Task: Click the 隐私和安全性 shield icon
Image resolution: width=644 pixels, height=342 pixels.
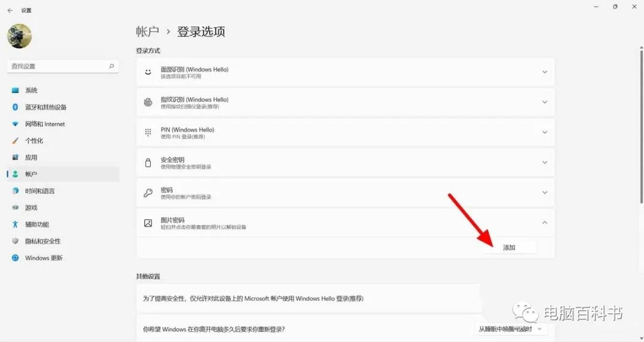Action: 16,241
